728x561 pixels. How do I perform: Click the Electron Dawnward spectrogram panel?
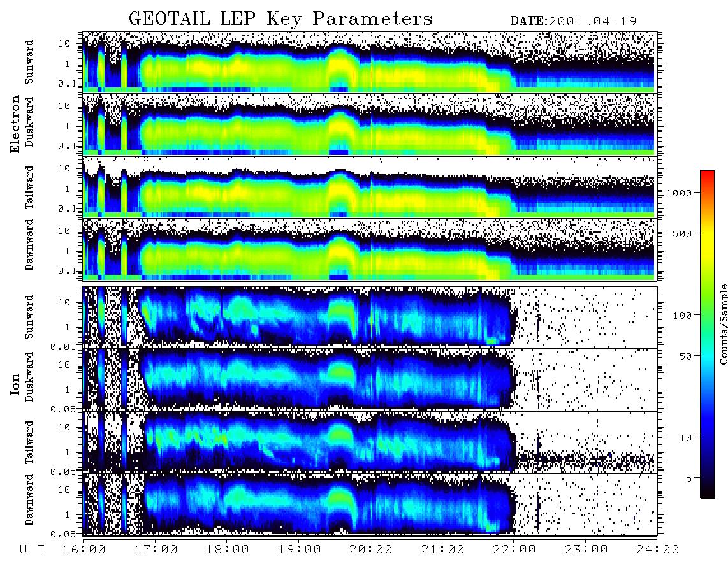click(x=370, y=249)
